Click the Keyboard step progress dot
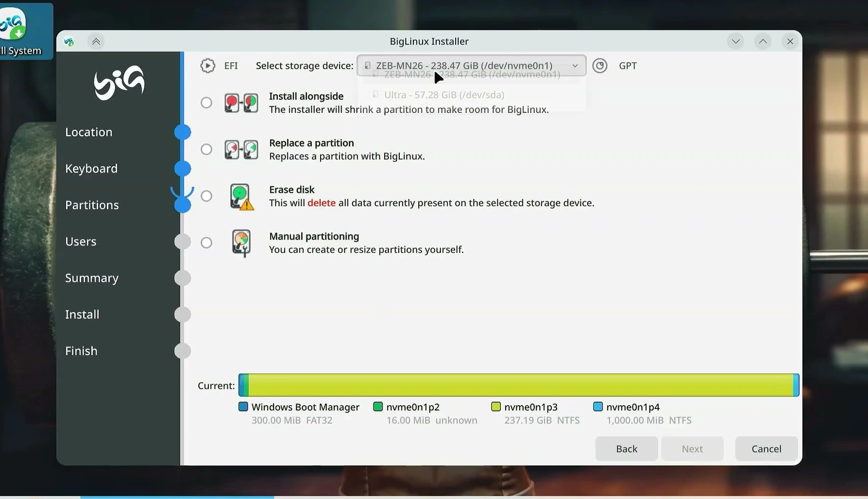 [x=183, y=168]
